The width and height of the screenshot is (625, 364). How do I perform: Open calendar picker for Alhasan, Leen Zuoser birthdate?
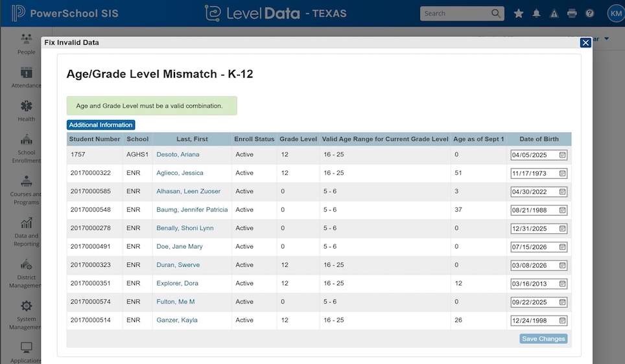pos(562,192)
